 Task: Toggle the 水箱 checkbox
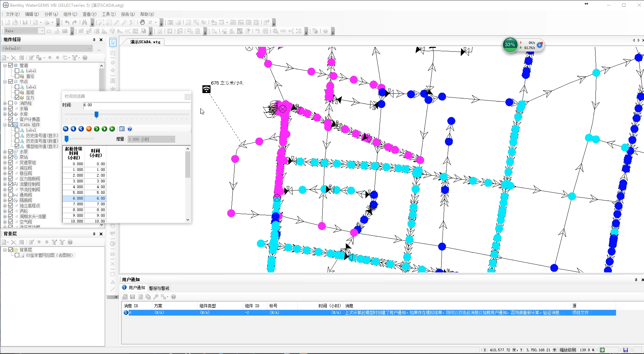coord(11,109)
